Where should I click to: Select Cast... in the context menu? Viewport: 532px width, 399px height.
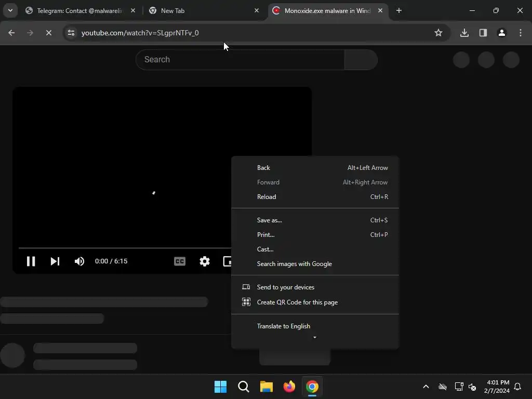(x=315, y=249)
